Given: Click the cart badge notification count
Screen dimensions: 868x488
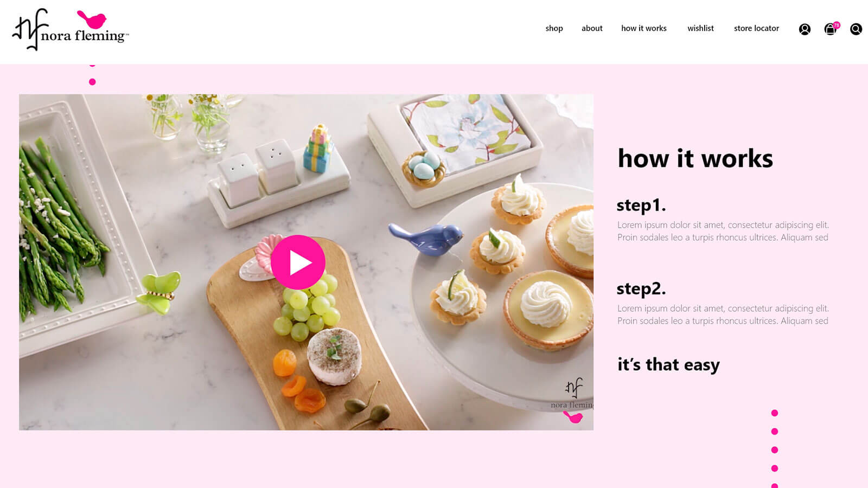Looking at the screenshot, I should click(x=837, y=25).
